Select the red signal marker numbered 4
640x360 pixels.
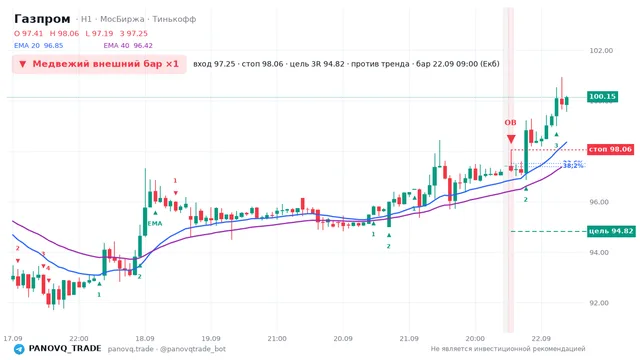[48, 268]
